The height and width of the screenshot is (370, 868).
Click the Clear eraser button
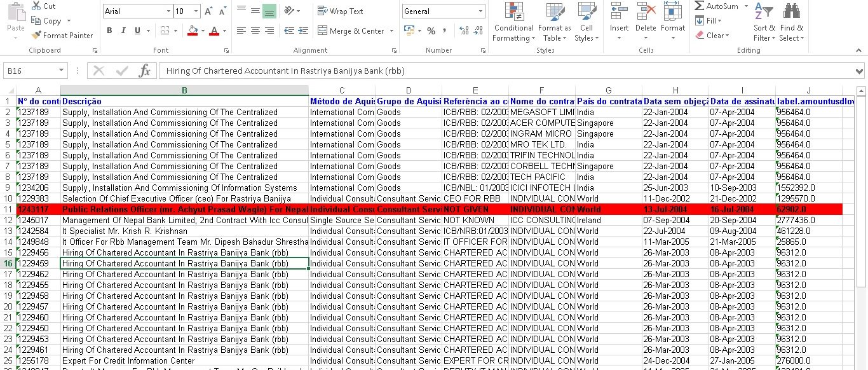[x=712, y=36]
